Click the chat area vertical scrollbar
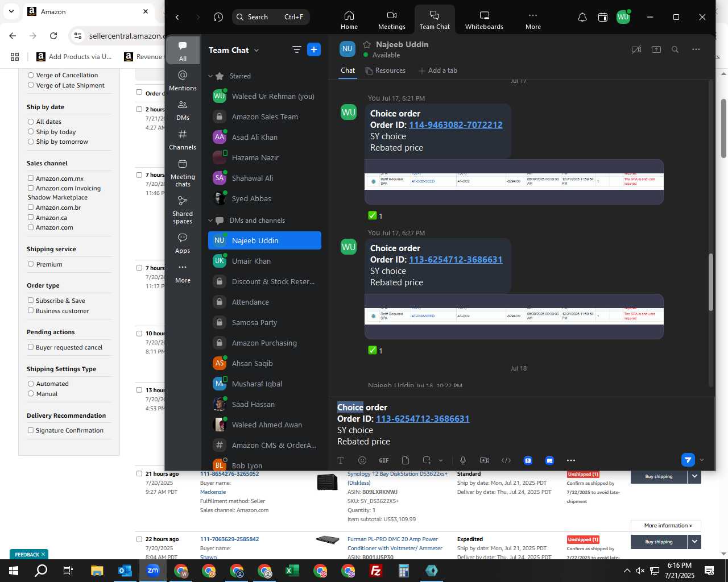Image resolution: width=728 pixels, height=582 pixels. (710, 281)
